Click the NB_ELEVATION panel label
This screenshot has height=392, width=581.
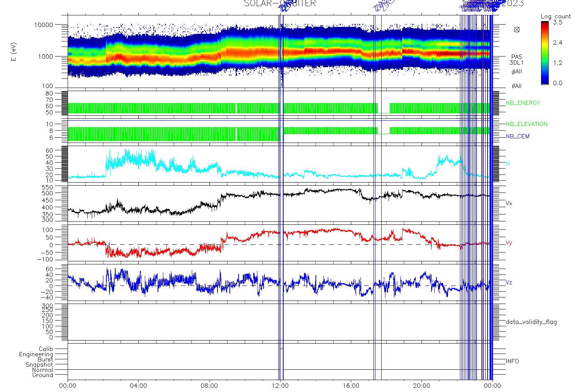526,124
